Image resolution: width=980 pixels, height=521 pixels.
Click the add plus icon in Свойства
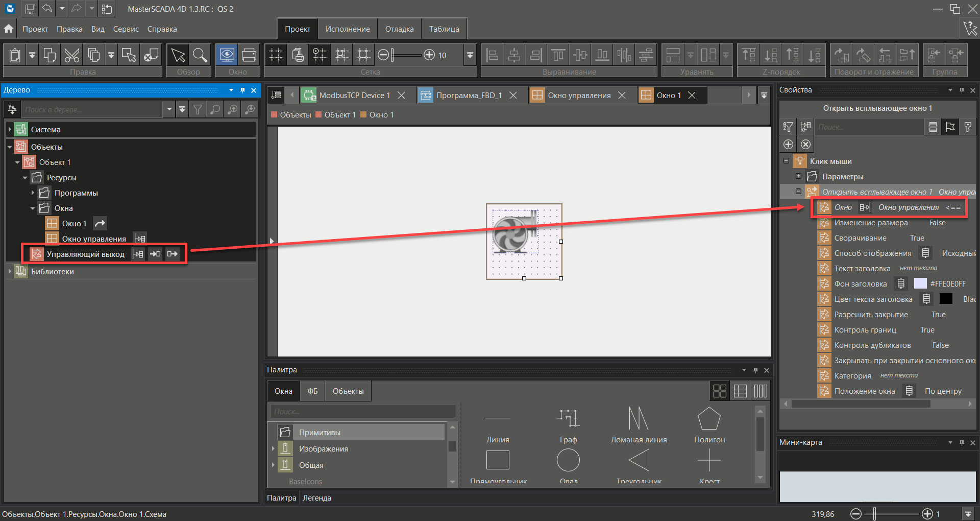tap(788, 145)
